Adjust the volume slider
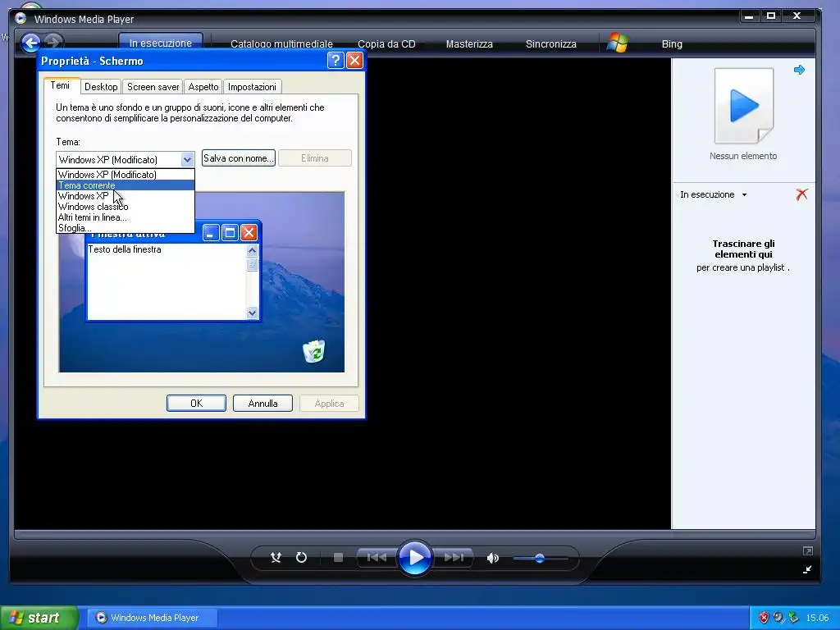Screen dimensions: 840x630 pos(540,558)
